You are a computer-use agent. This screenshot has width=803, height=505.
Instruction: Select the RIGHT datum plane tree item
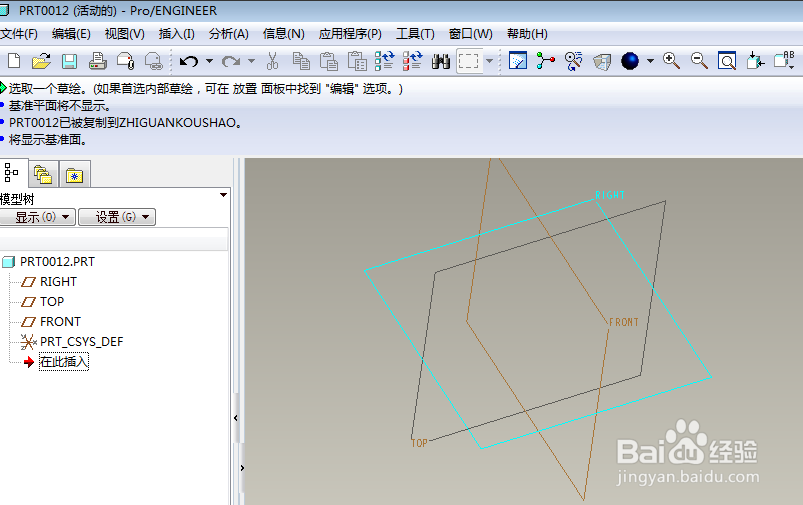pos(58,282)
